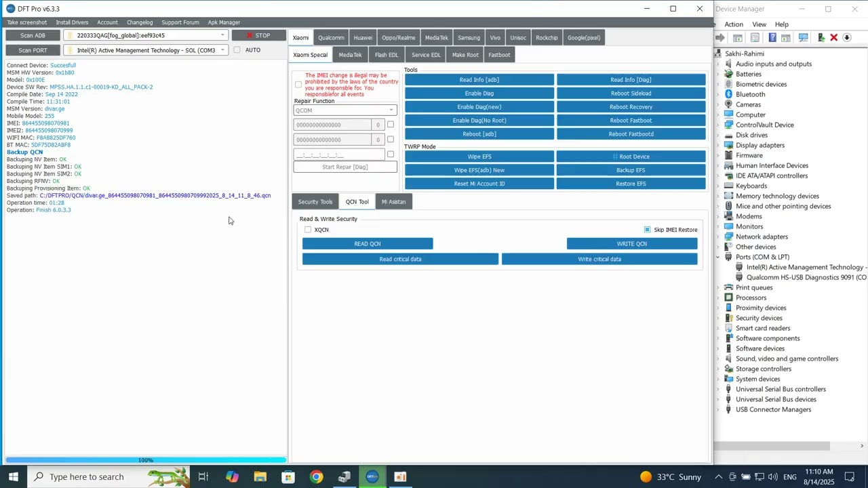Expand Audio inputs and outputs node

(719, 64)
